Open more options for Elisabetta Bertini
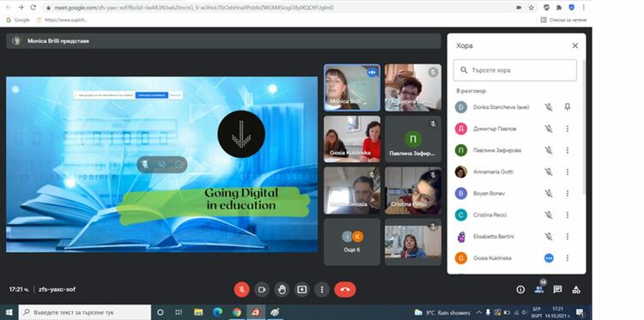644x320 pixels. [568, 236]
